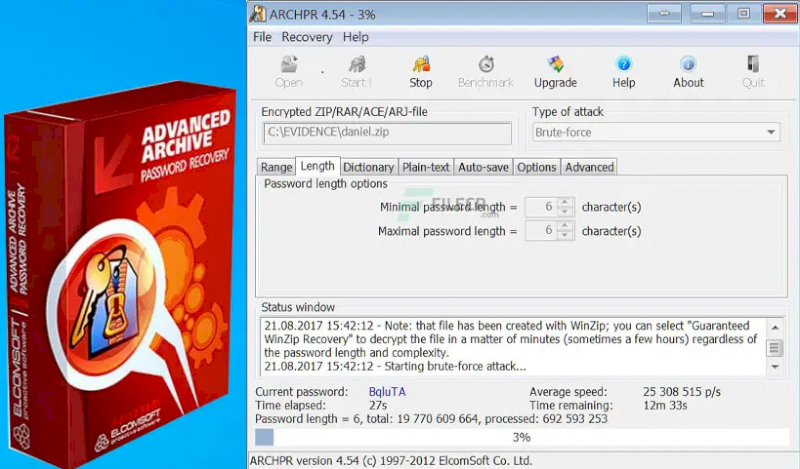Switch to the Range tab

pos(276,167)
